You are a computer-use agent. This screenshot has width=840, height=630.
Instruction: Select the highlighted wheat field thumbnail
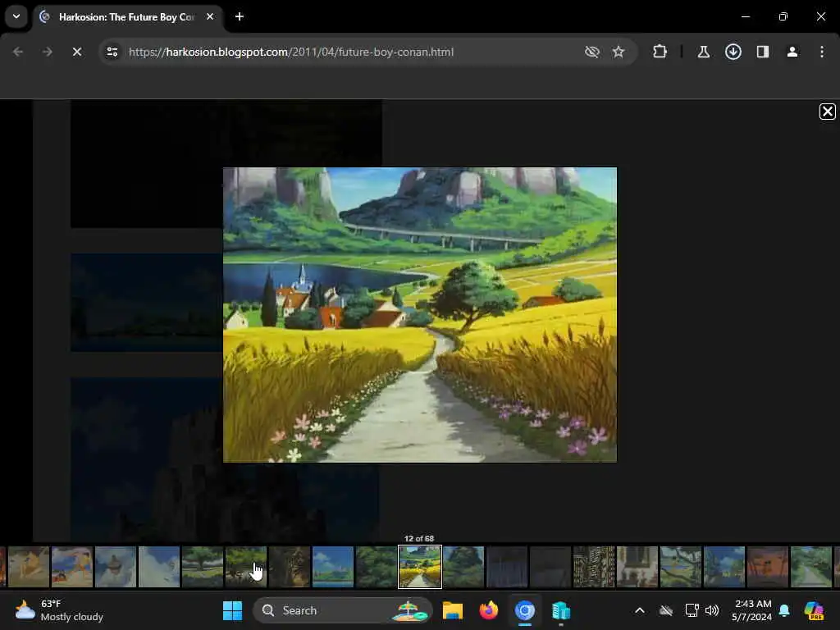(x=420, y=567)
